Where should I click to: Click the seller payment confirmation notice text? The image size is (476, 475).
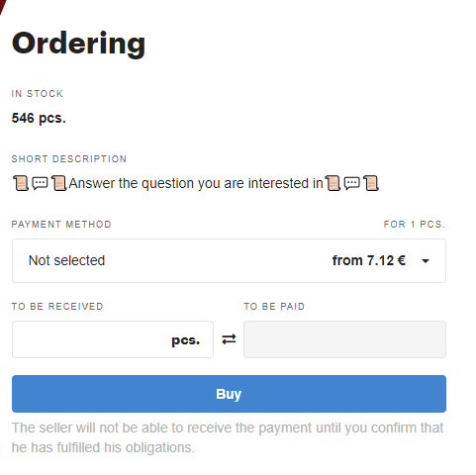(x=228, y=437)
